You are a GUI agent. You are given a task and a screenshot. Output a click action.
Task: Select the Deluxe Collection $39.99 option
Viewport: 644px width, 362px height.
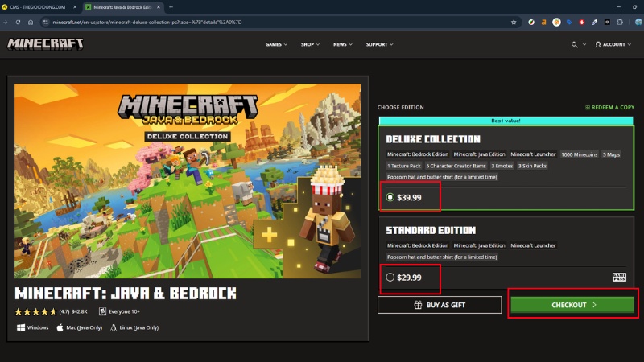(391, 197)
